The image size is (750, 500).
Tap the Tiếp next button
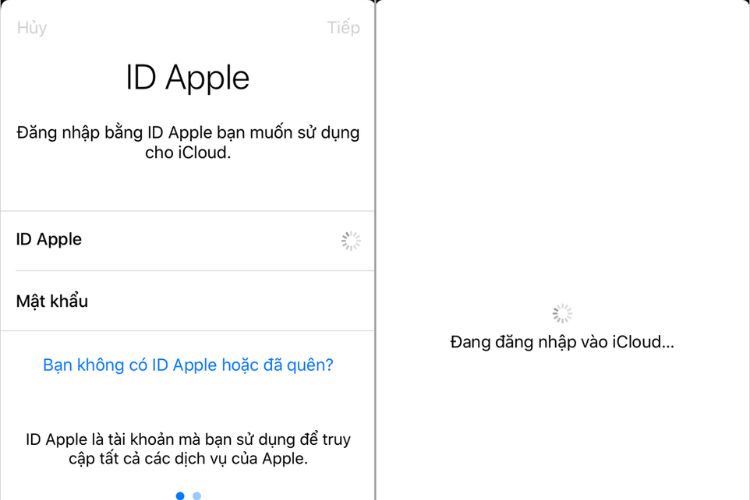pos(343,27)
